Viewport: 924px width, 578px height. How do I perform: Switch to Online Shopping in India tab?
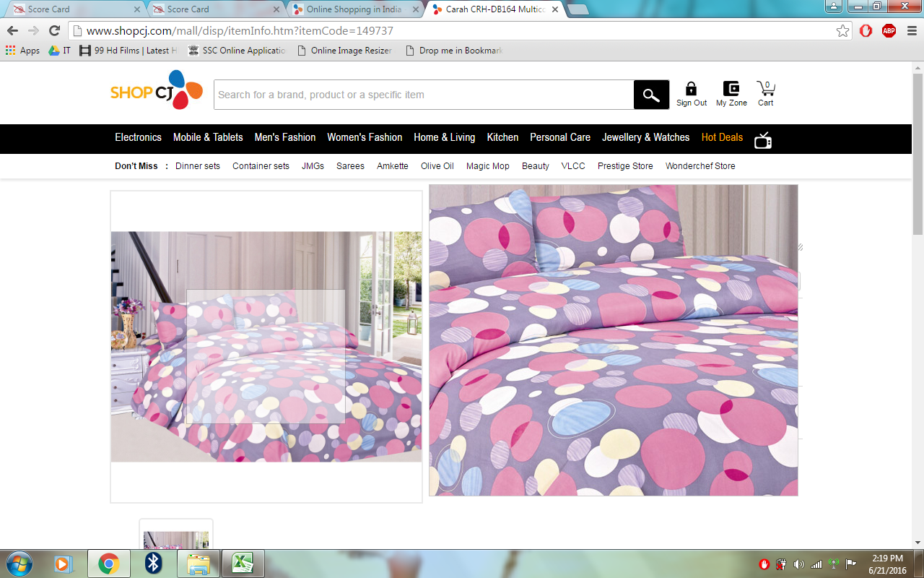click(354, 9)
